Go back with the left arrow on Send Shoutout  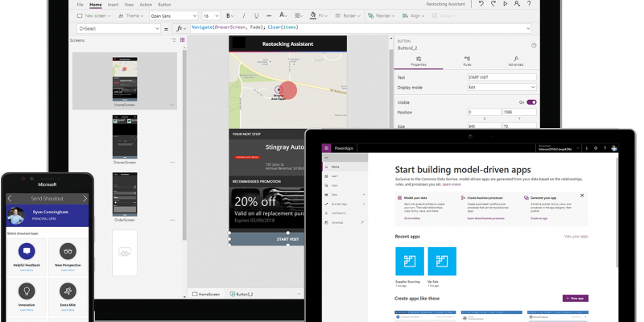pyautogui.click(x=10, y=198)
